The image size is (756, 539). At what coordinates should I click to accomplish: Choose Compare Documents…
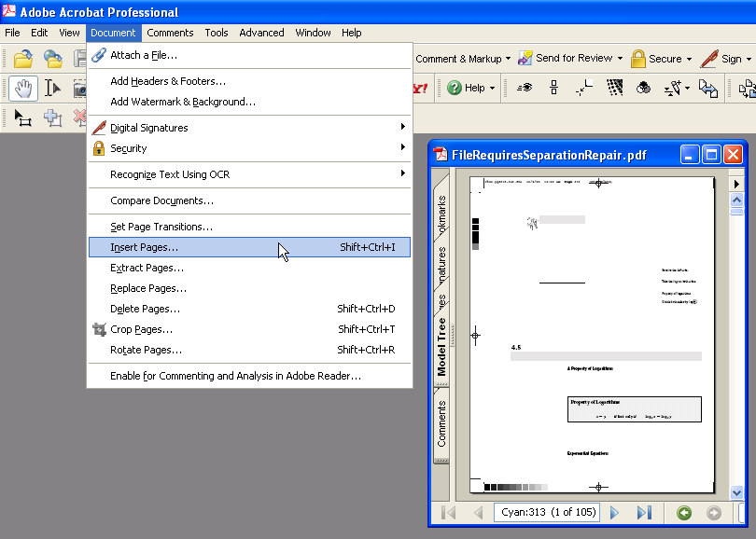[250, 200]
